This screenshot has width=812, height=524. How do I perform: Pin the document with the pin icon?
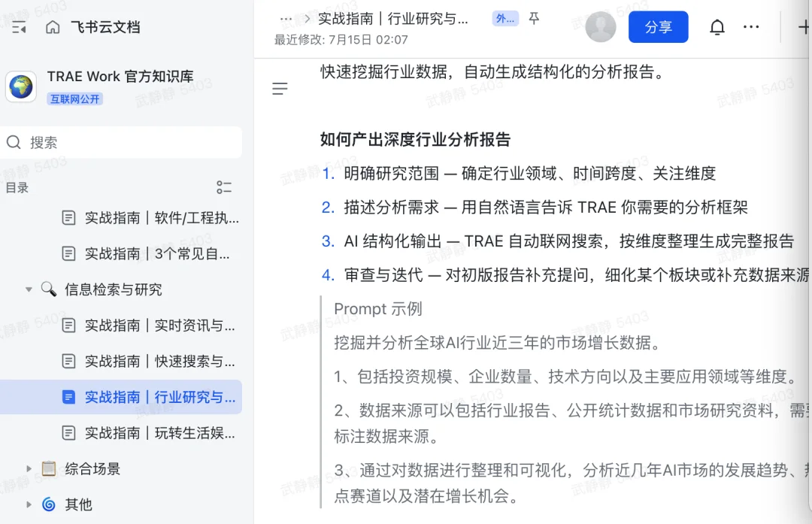click(x=534, y=19)
